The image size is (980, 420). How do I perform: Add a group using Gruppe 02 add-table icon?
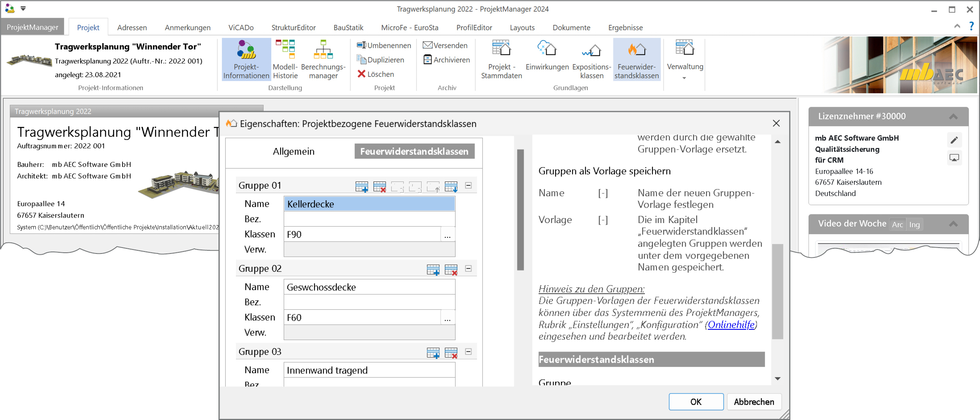(x=433, y=269)
